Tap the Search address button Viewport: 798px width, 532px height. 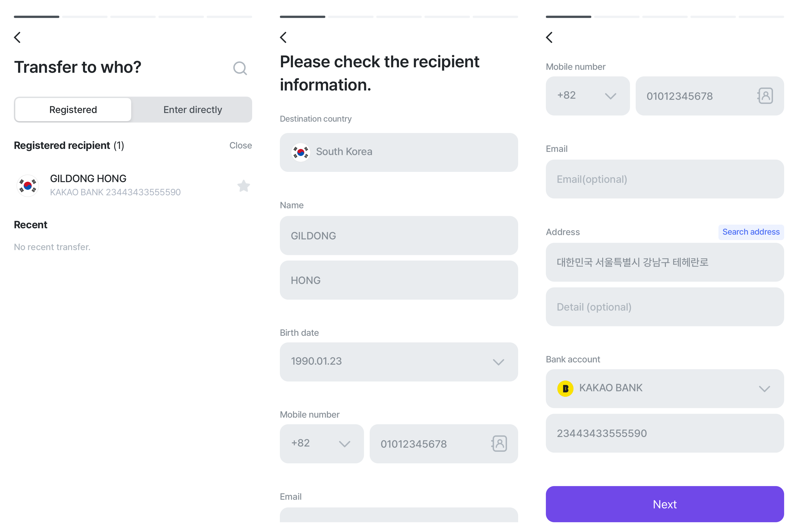click(x=751, y=232)
